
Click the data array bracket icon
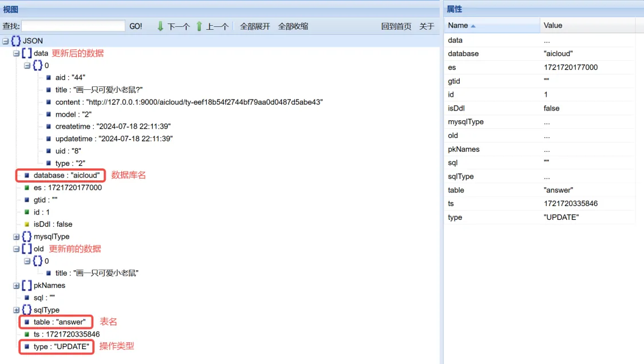pos(26,53)
